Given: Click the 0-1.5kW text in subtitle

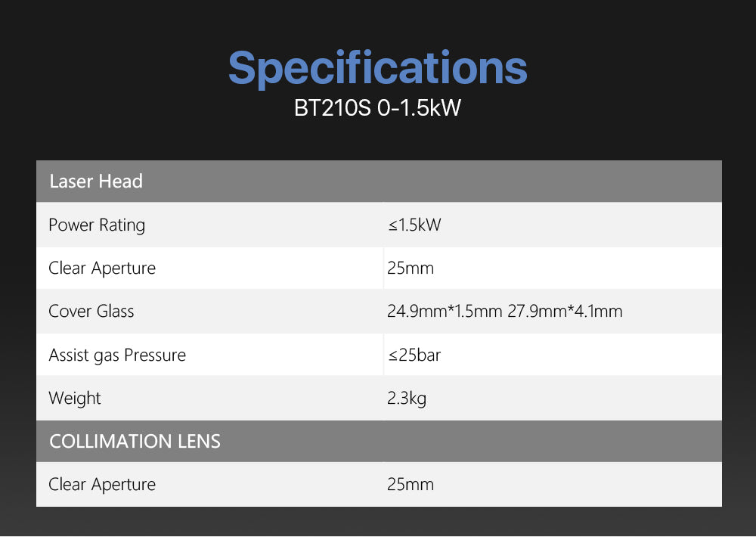Looking at the screenshot, I should (x=418, y=108).
